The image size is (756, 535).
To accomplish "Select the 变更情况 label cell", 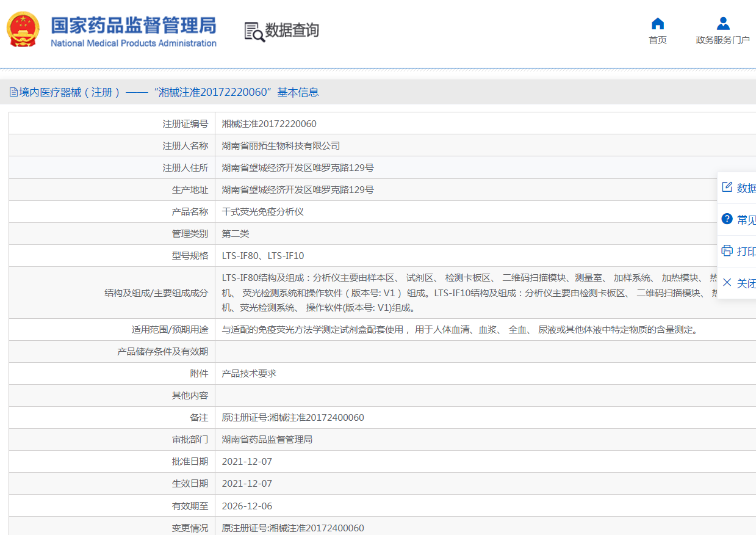I will [x=112, y=526].
